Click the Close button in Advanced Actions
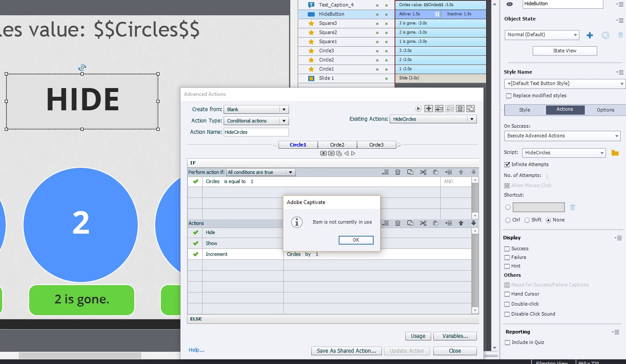The image size is (626, 364). (x=455, y=351)
